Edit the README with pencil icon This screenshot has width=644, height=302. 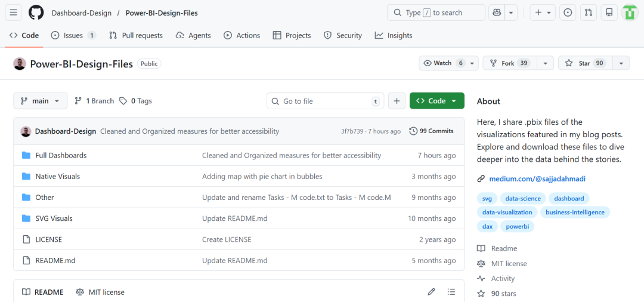431,292
